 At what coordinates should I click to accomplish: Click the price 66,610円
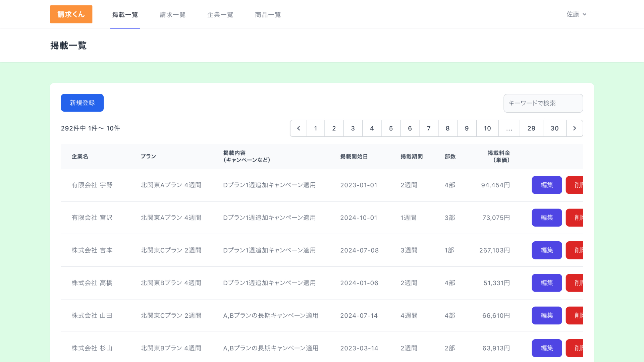(496, 315)
